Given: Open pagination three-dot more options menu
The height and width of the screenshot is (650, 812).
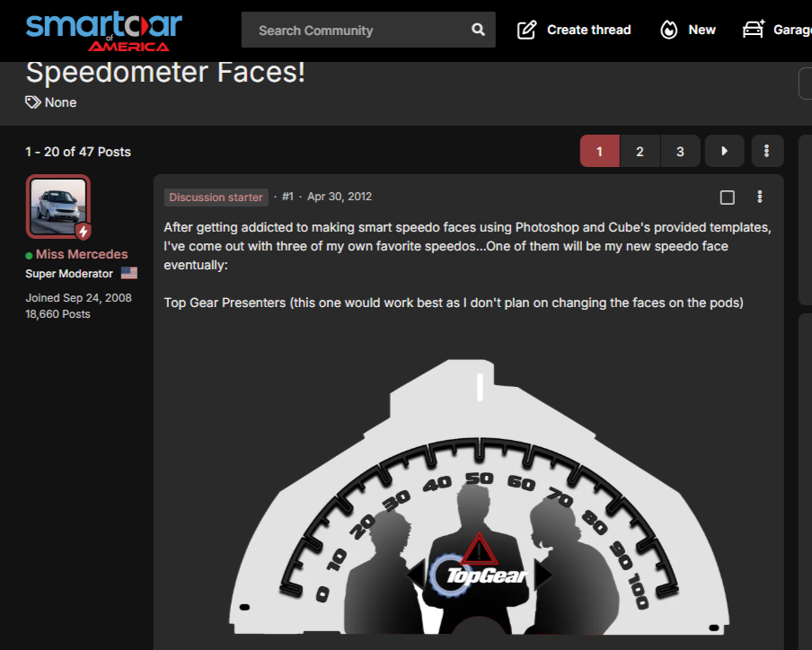Looking at the screenshot, I should click(x=766, y=152).
